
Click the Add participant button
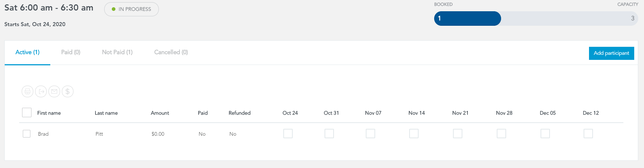[x=611, y=53]
